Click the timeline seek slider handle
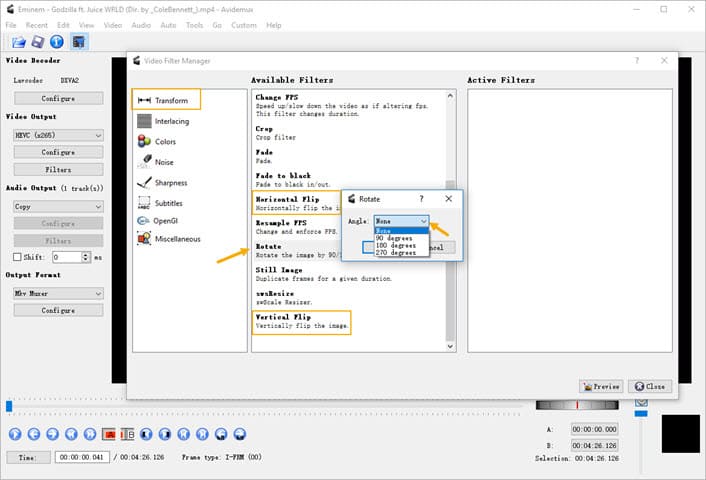Image resolution: width=706 pixels, height=480 pixels. coord(10,406)
